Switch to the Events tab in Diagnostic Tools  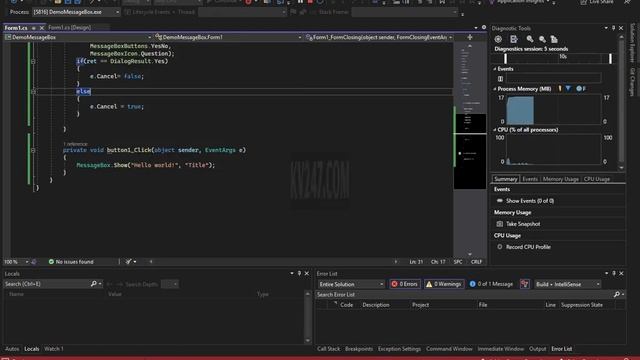pyautogui.click(x=530, y=179)
